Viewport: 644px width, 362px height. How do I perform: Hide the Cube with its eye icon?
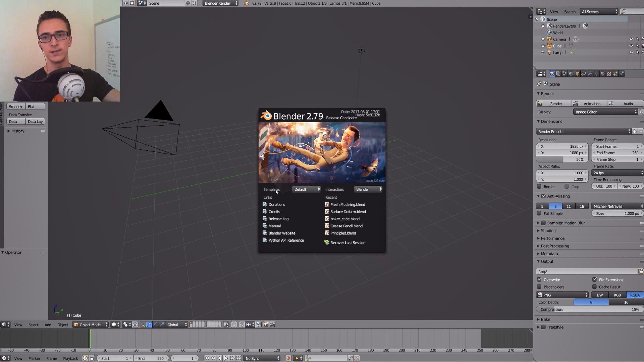[631, 46]
